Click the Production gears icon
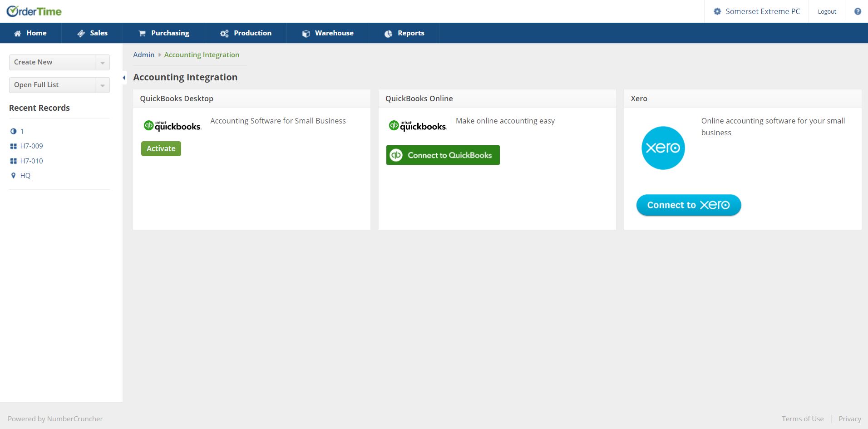 pos(224,33)
